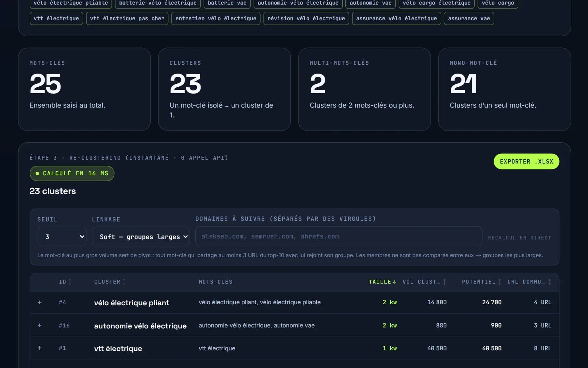This screenshot has width=588, height=368.
Task: Sort by Cluster name arrow icon
Action: click(124, 282)
